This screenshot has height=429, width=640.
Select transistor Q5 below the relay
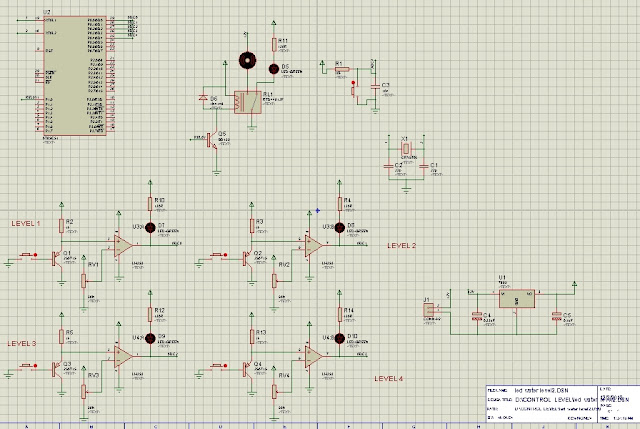[x=212, y=140]
